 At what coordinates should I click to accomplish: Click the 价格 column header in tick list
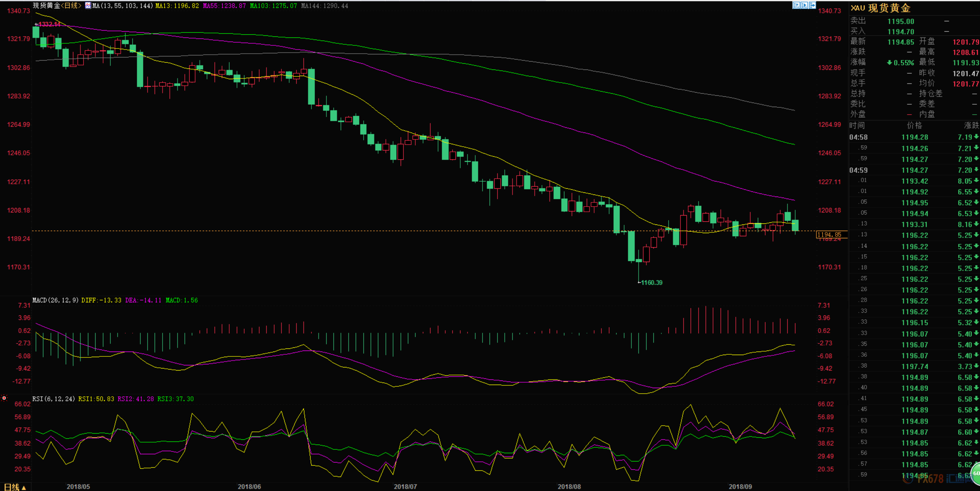(x=915, y=125)
